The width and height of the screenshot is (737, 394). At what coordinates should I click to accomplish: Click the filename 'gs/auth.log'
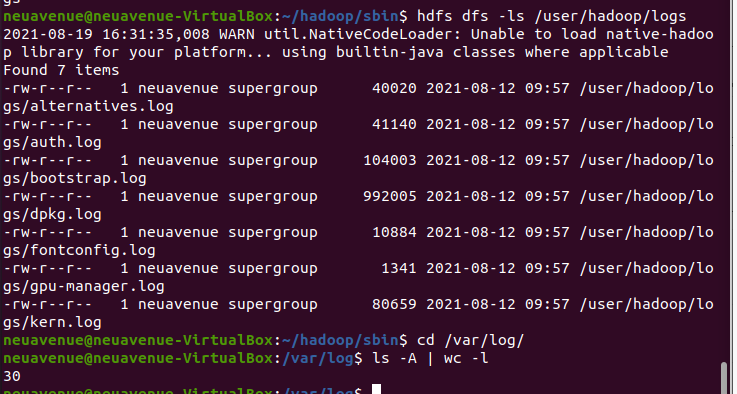pyautogui.click(x=52, y=142)
